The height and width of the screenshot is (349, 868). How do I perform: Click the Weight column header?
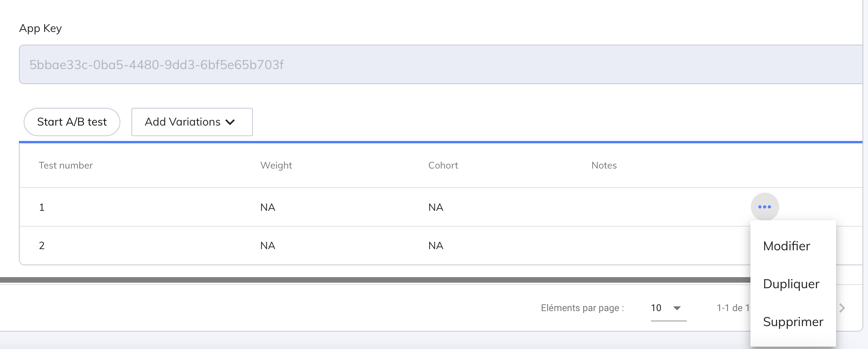point(276,165)
